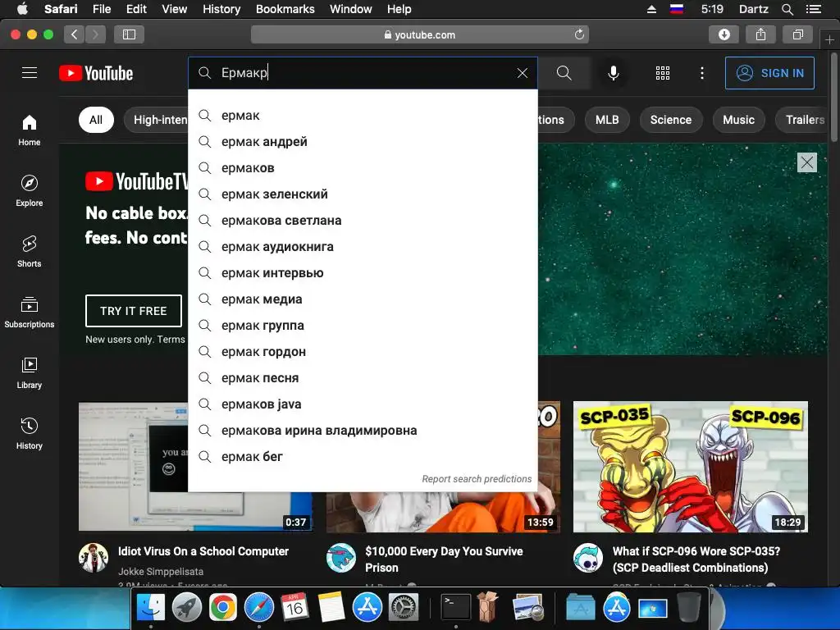Viewport: 840px width, 630px height.
Task: Open System Preferences from the Dock
Action: coord(403,608)
